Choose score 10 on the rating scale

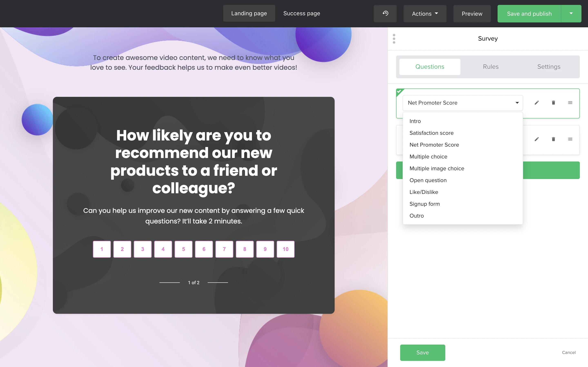pos(285,249)
